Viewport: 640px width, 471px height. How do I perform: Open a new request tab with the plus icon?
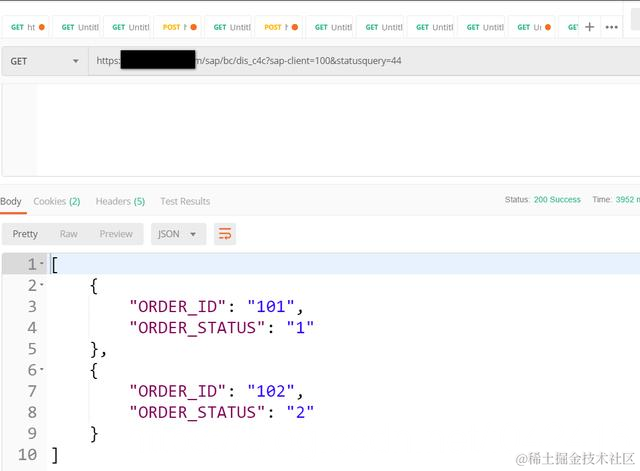pos(589,27)
